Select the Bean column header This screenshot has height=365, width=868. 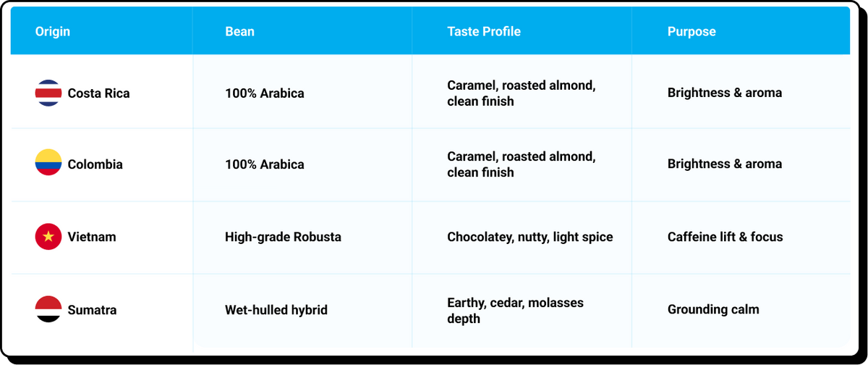click(239, 32)
